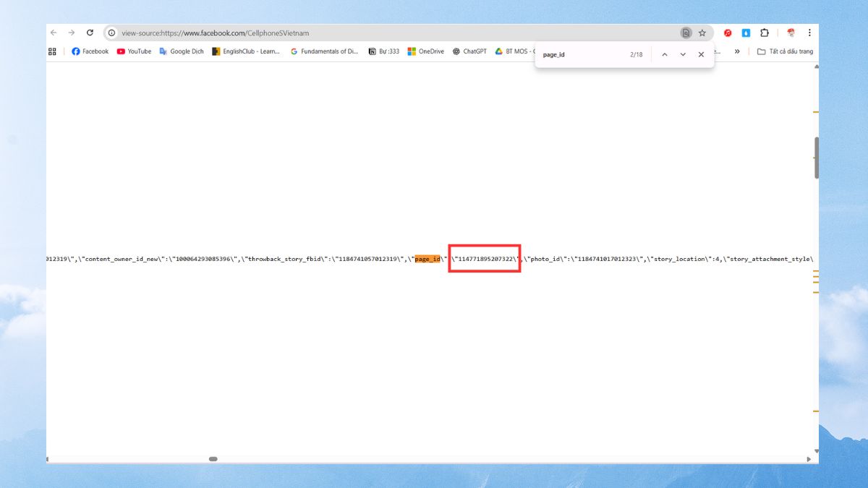Expand the hidden bookmarks overflow chevron
Screen dimensions: 868x488
pos(737,51)
